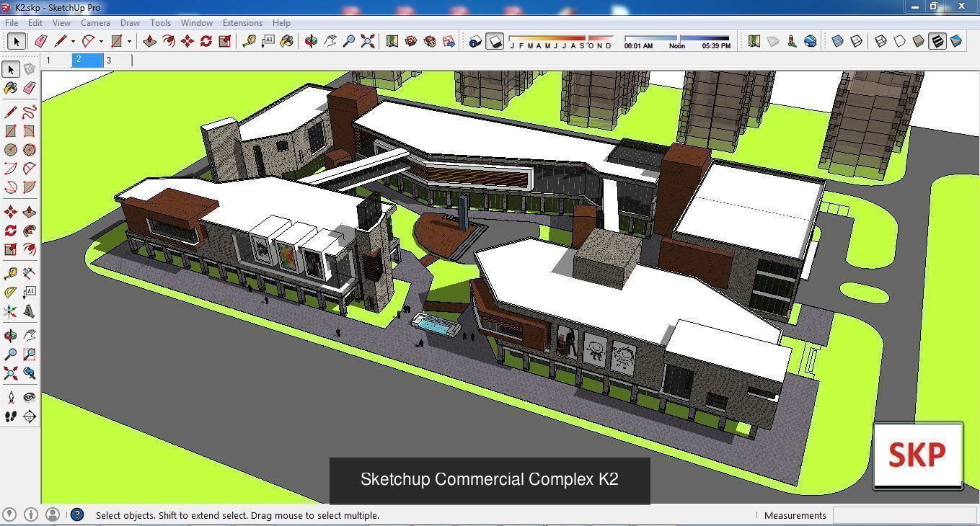Click the Instructor help question icon
Image resolution: width=980 pixels, height=526 pixels.
point(77,514)
